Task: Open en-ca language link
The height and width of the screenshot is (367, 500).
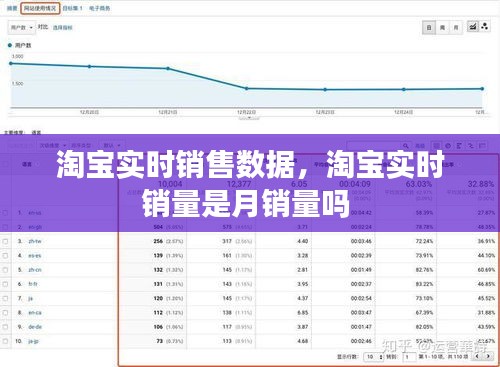Action: tap(35, 313)
